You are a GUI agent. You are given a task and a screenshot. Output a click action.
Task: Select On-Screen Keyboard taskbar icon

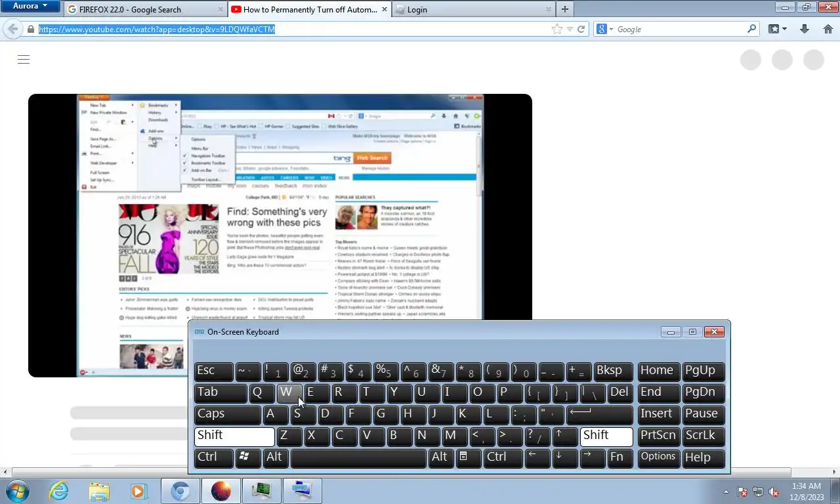(x=303, y=491)
